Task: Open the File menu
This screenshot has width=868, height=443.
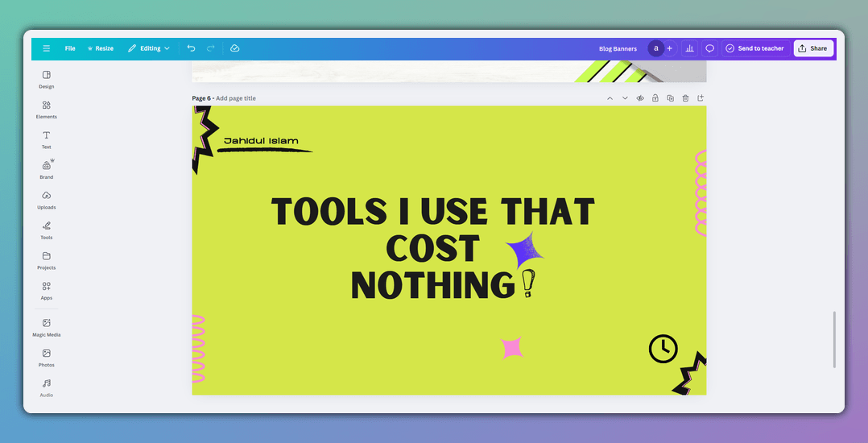Action: [70, 48]
